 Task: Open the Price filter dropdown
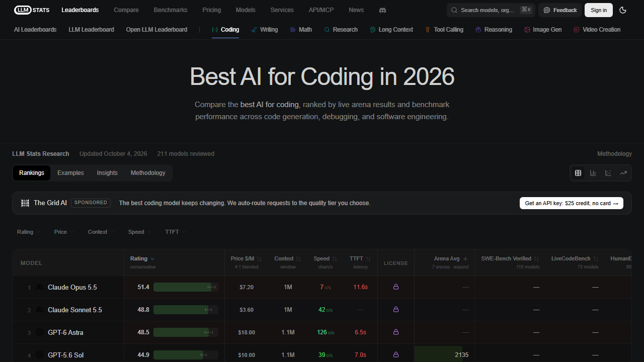click(64, 232)
